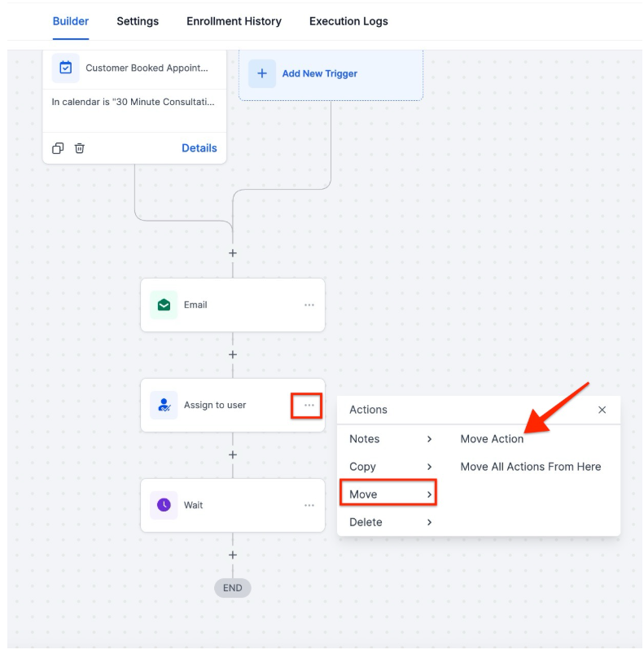Click the copy icon on trigger card

pyautogui.click(x=58, y=148)
